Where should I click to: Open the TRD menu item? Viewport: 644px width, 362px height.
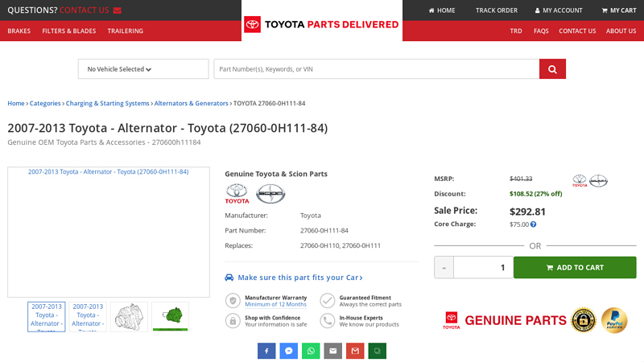coord(515,31)
